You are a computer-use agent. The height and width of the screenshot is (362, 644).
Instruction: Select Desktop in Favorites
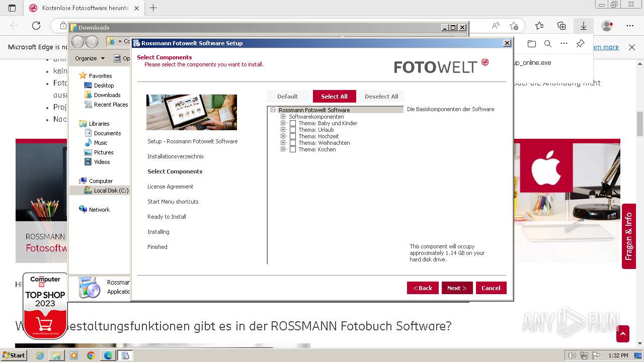point(104,85)
